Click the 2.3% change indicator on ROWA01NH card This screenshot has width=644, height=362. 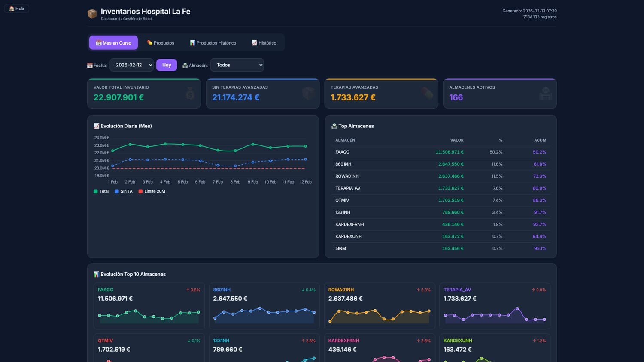pos(423,290)
